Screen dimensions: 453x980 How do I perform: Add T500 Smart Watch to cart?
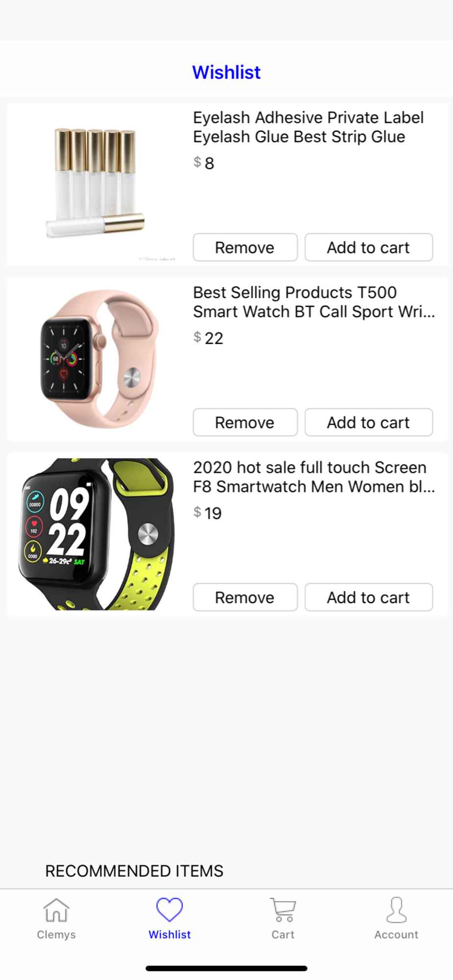point(369,422)
